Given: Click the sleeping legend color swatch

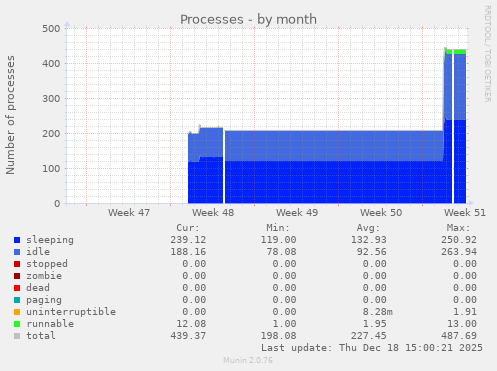Looking at the screenshot, I should (x=17, y=240).
